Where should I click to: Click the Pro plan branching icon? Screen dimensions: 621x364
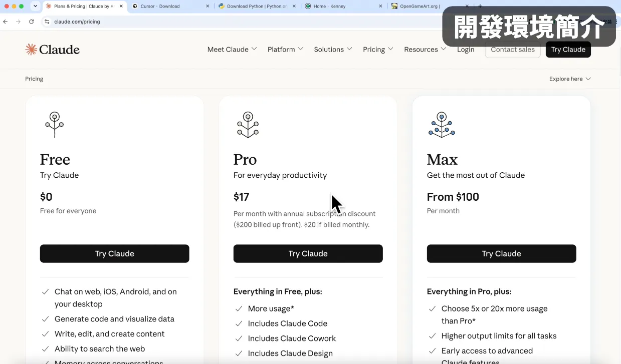tap(248, 124)
